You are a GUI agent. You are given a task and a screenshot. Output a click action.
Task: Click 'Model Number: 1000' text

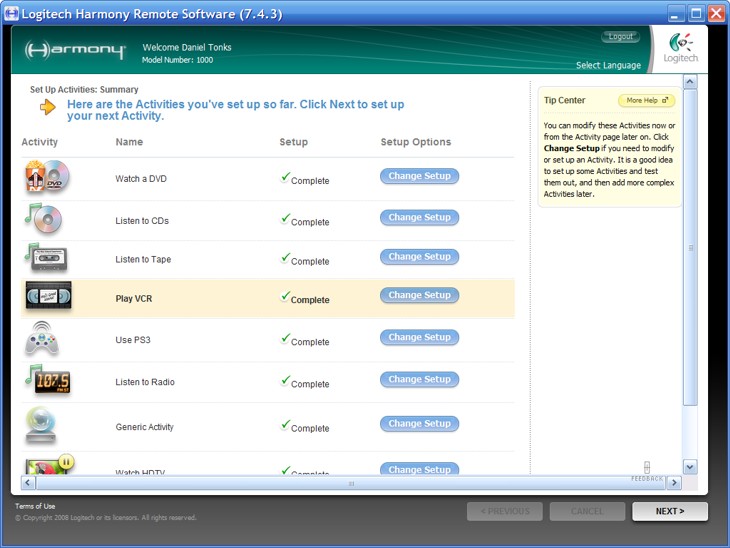click(177, 60)
